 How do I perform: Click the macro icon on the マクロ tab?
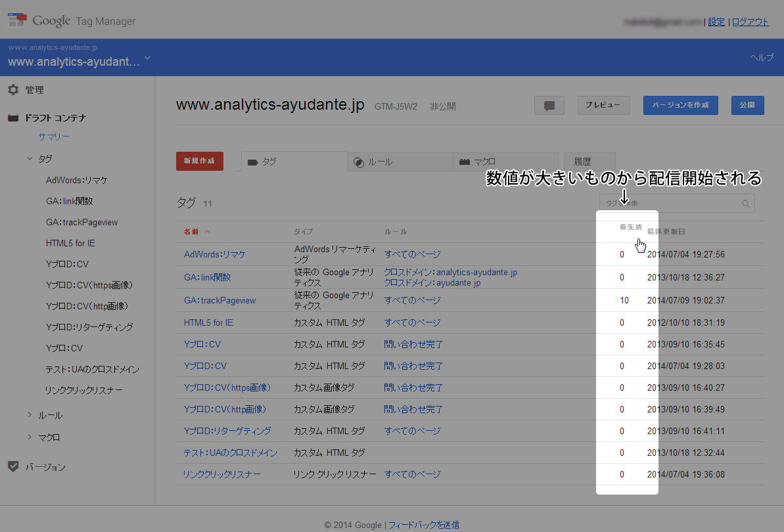tap(465, 162)
